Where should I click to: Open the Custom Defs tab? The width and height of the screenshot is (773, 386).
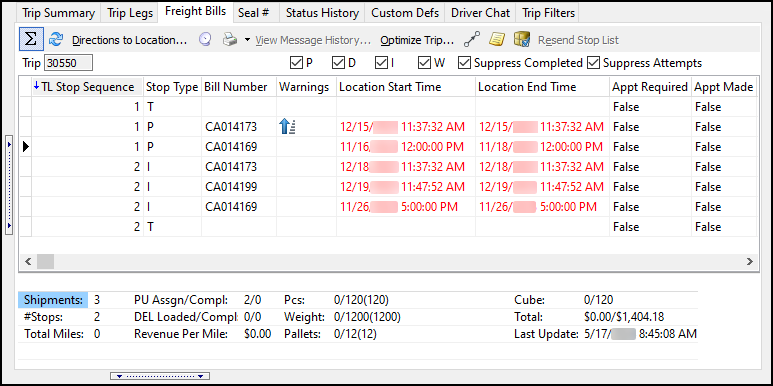405,13
